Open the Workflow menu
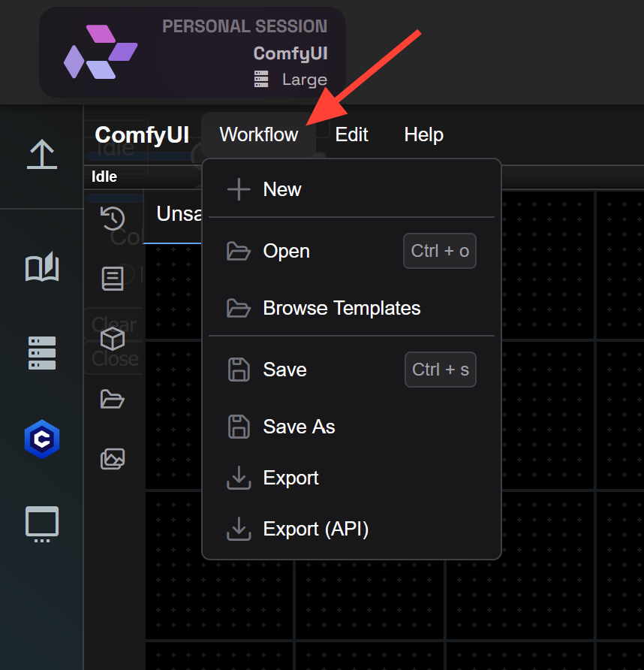Image resolution: width=644 pixels, height=670 pixels. (258, 135)
